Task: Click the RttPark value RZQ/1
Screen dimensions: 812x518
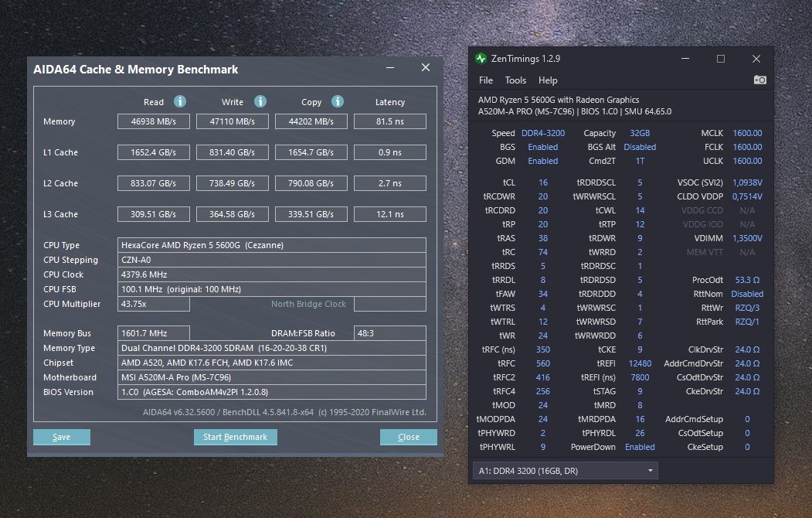Action: [747, 322]
